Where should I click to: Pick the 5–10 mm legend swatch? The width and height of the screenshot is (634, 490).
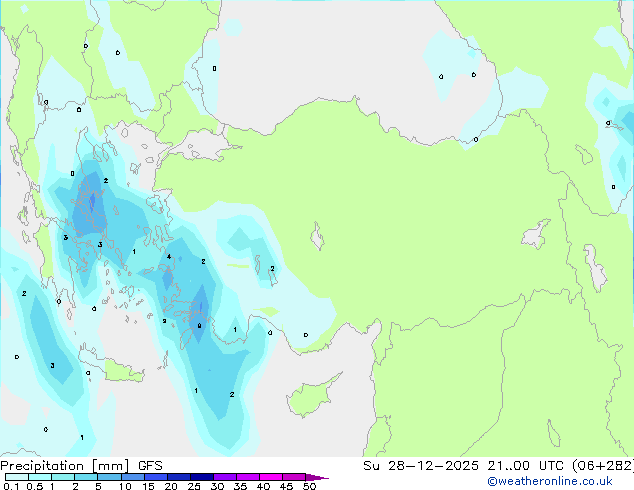point(109,477)
